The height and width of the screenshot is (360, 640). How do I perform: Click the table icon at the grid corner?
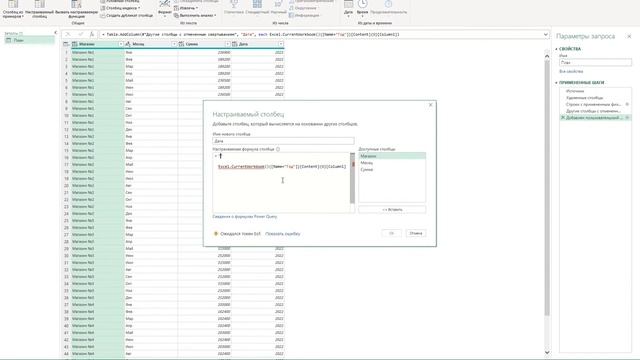66,44
